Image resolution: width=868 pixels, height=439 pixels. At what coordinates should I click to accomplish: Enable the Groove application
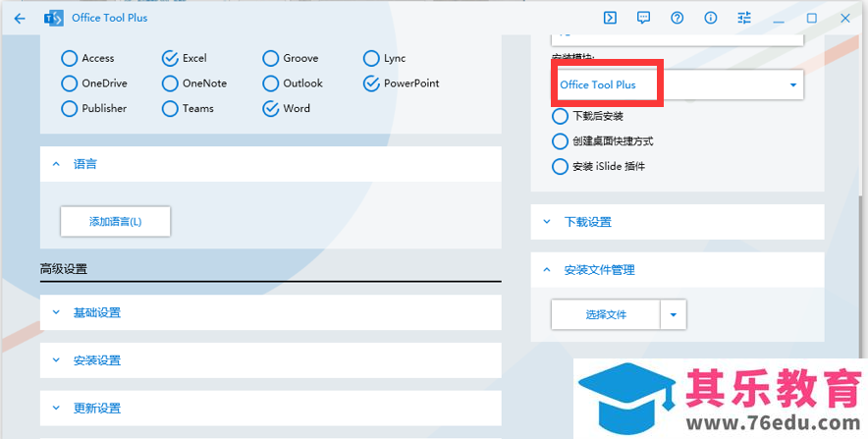coord(271,58)
